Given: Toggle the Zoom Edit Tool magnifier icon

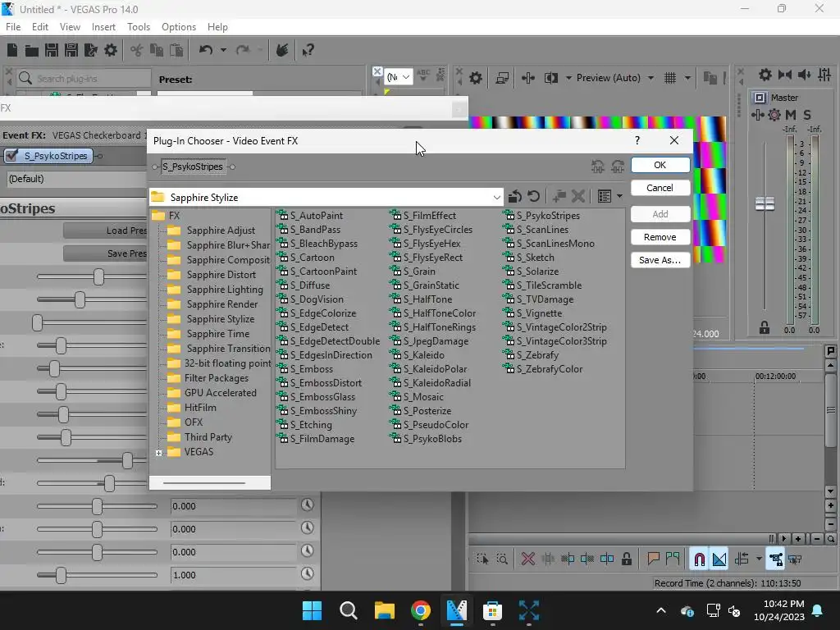Looking at the screenshot, I should [502, 559].
